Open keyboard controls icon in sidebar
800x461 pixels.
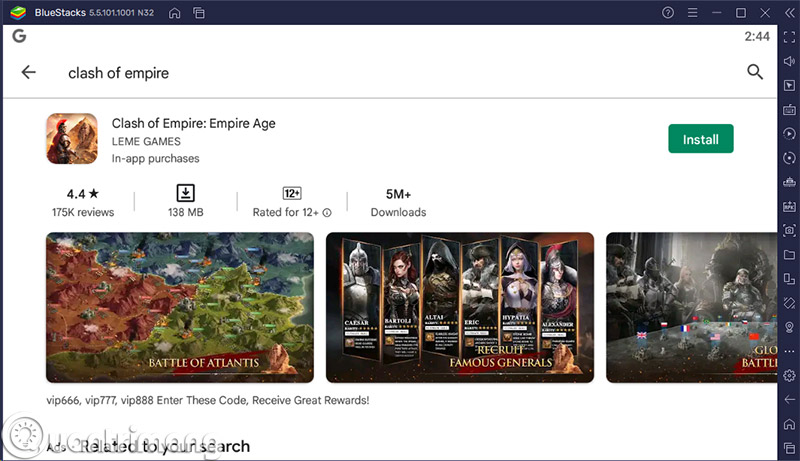tap(789, 109)
